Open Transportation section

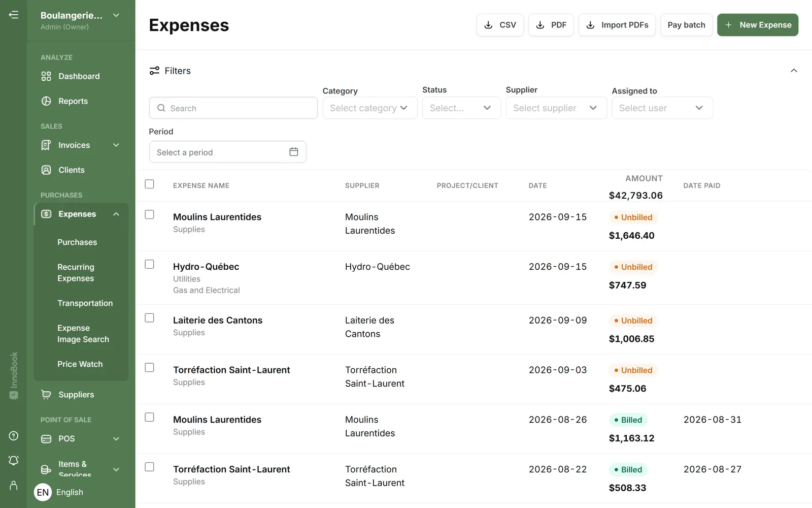point(85,303)
